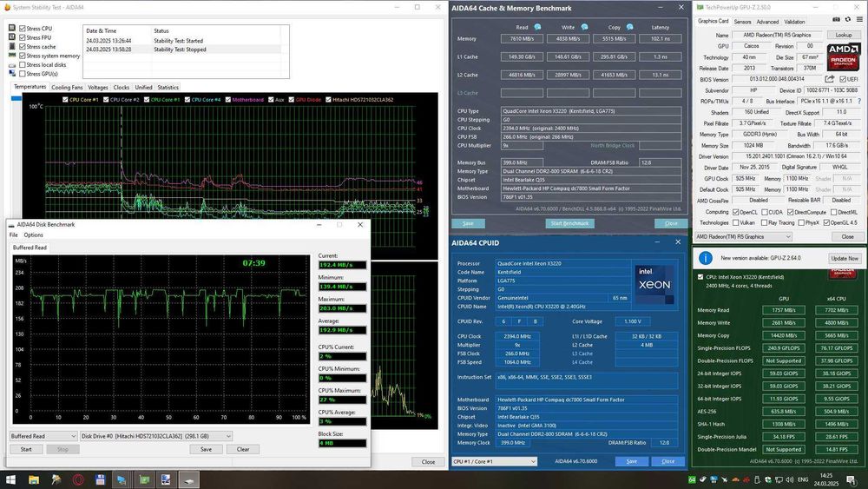Open CPU #1 / Core #1 dropdown
Screen dimensions: 868x489
coord(495,461)
